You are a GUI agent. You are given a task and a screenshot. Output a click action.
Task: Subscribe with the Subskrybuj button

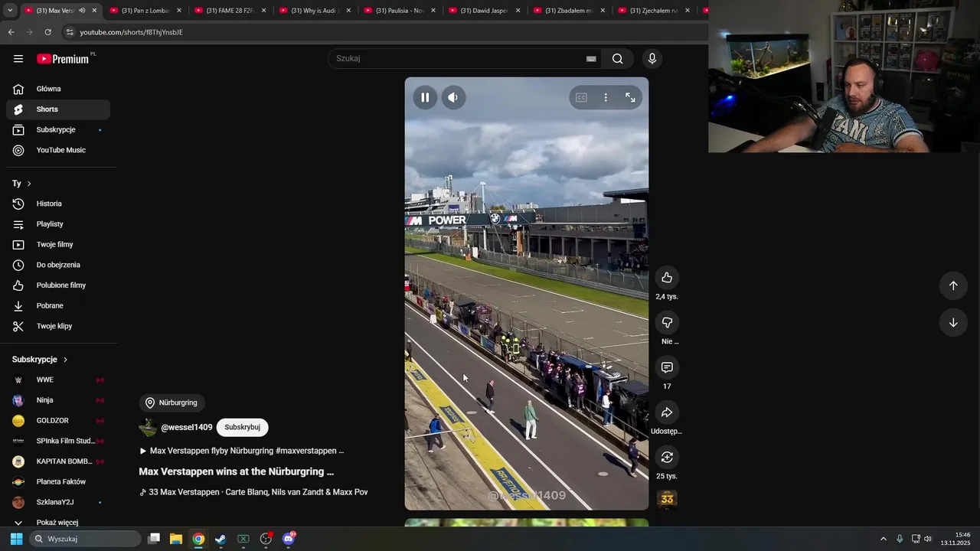coord(242,427)
